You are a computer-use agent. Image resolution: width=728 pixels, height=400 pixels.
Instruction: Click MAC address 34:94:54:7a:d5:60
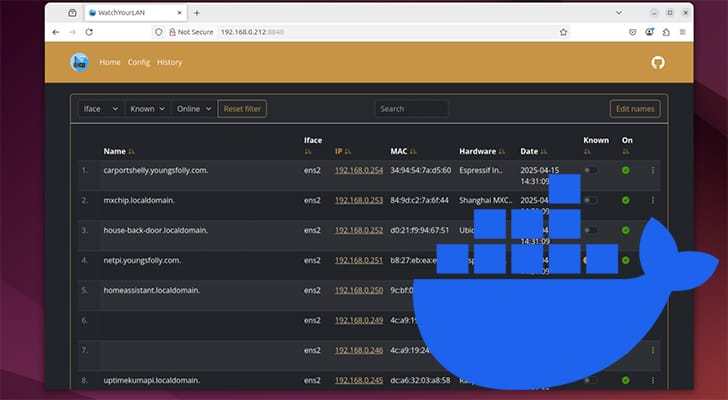(421, 170)
